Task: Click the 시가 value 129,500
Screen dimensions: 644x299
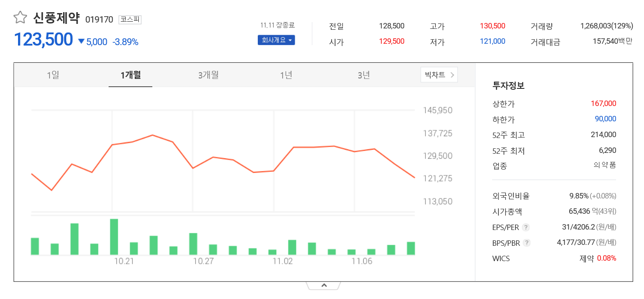Action: 392,41
